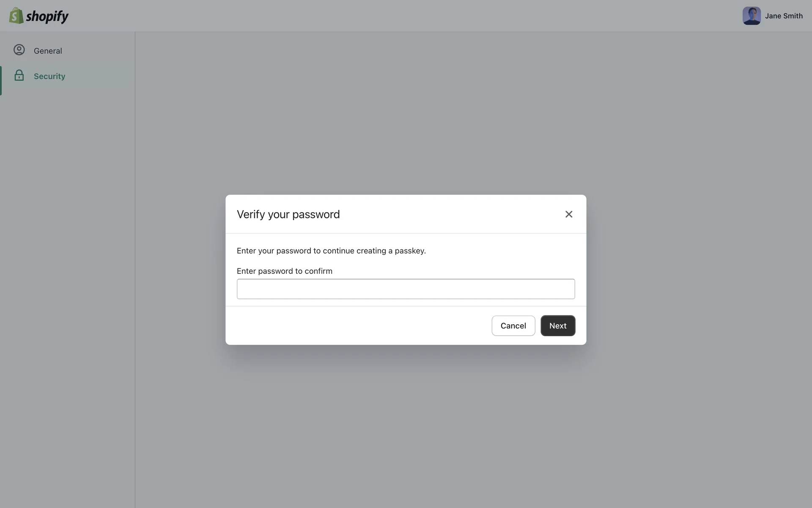
Task: Click Next to continue passkey creation
Action: pos(557,326)
